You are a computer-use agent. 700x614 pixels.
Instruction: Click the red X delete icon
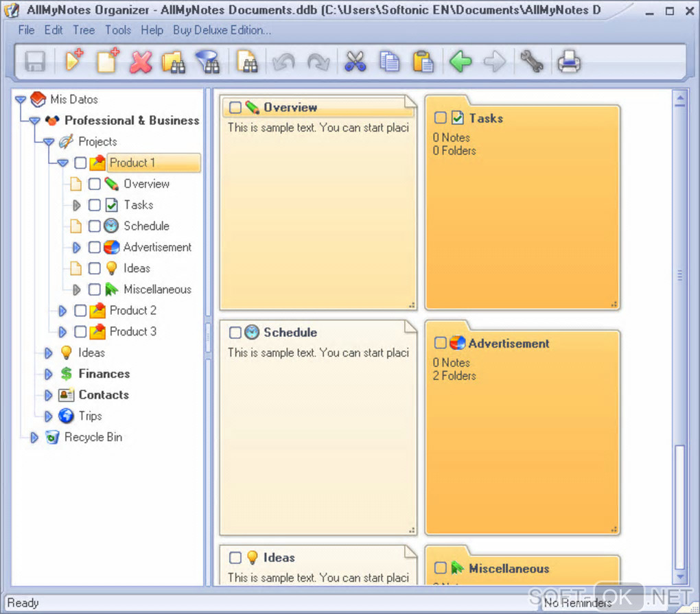pyautogui.click(x=141, y=62)
